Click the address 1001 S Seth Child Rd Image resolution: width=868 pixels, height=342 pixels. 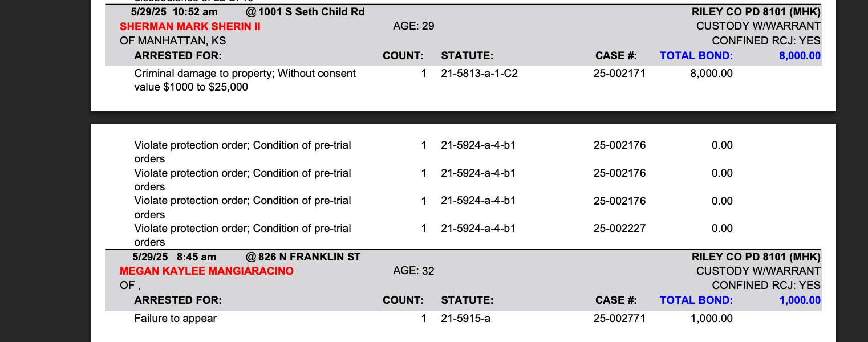(311, 12)
